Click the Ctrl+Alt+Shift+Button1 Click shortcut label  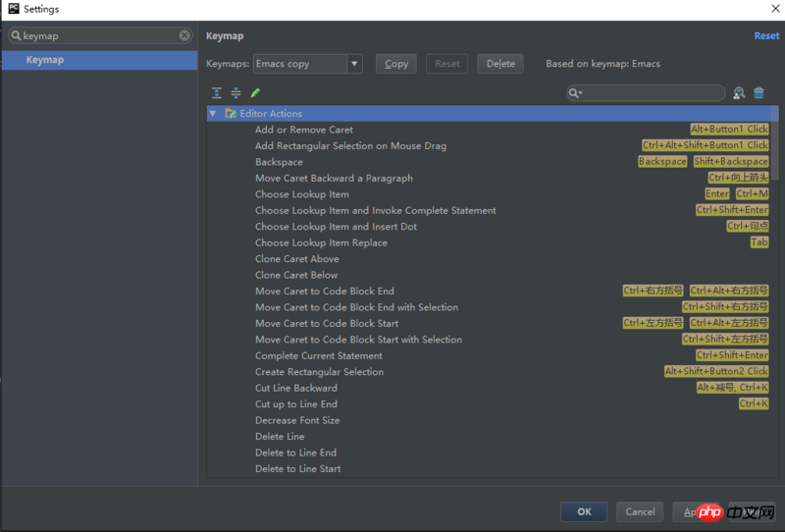tap(706, 145)
